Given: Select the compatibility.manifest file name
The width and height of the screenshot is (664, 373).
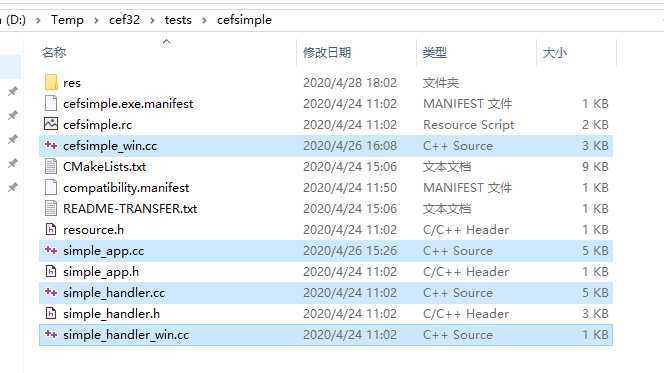Looking at the screenshot, I should point(126,188).
